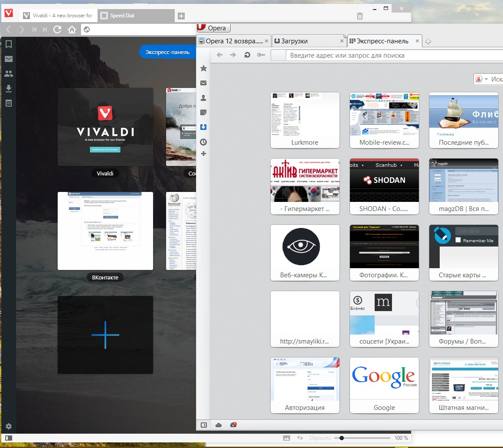
Task: Open Vivaldi settings gear icon
Action: tap(9, 426)
